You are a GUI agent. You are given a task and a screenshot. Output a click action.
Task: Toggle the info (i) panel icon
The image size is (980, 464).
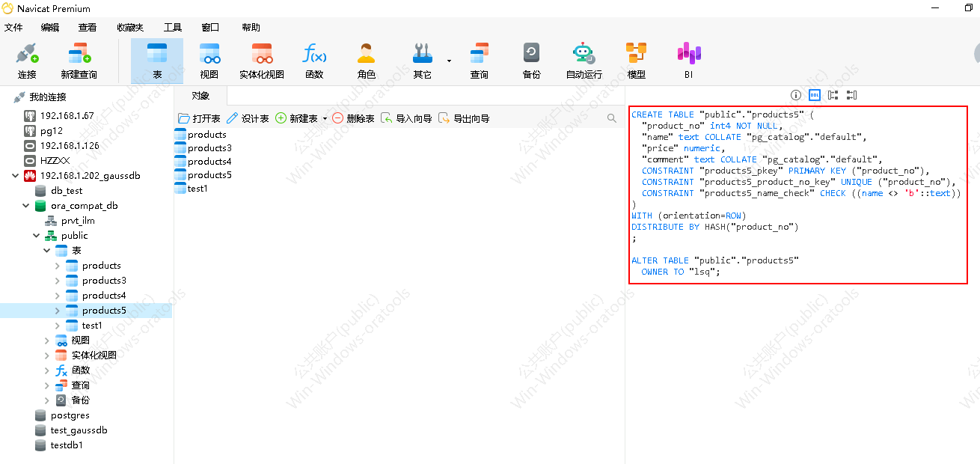click(x=796, y=95)
